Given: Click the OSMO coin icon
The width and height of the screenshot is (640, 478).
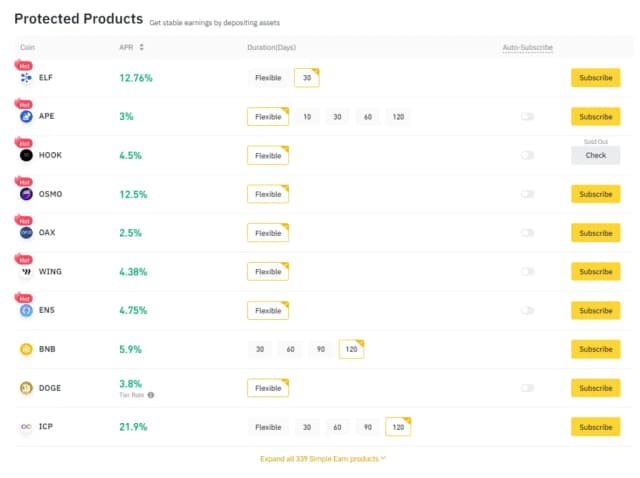Looking at the screenshot, I should [x=26, y=194].
